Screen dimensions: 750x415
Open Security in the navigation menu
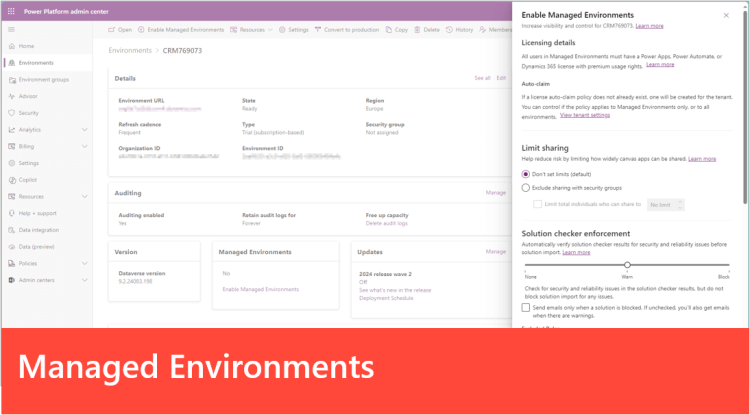pyautogui.click(x=29, y=113)
